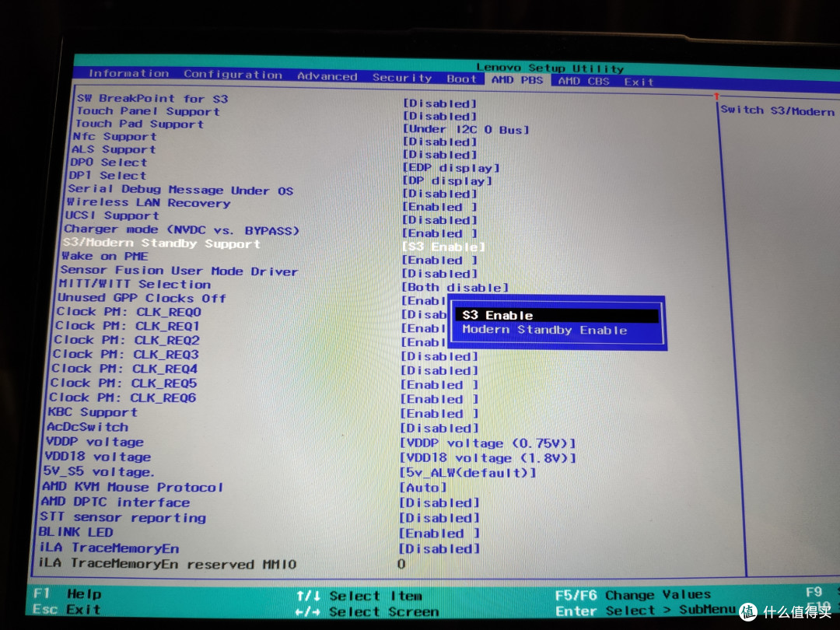Toggle Wireless LAN Recovery Enabled value
Viewport: 840px width, 630px height.
[x=439, y=207]
